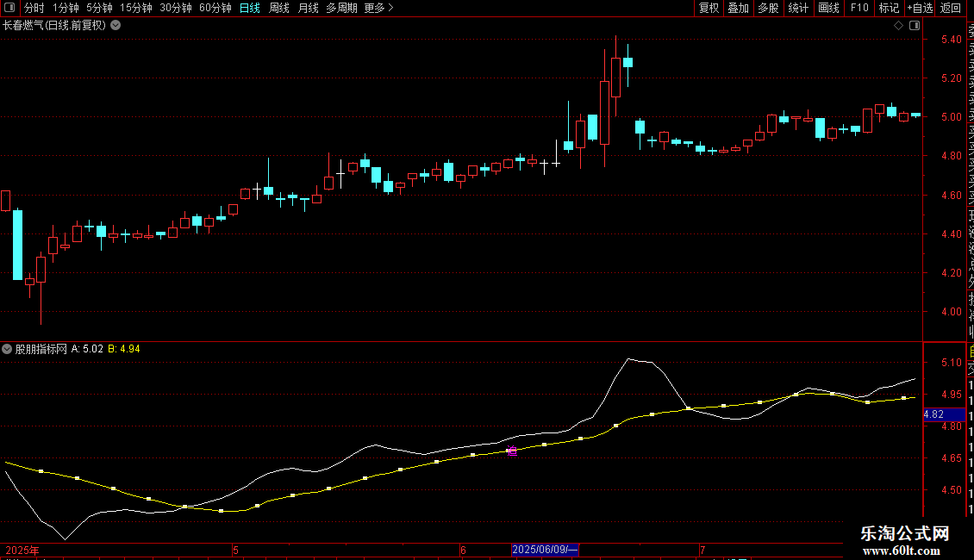Image resolution: width=974 pixels, height=560 pixels.
Task: Select the 5分钟 period
Action: [x=99, y=8]
